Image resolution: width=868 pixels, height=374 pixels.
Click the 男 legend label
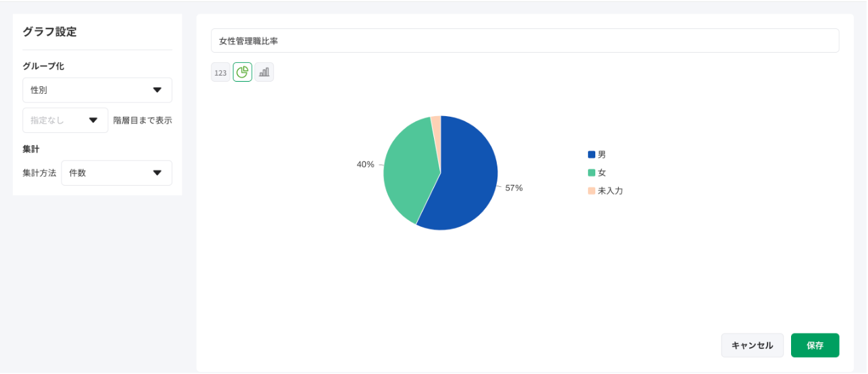point(602,155)
